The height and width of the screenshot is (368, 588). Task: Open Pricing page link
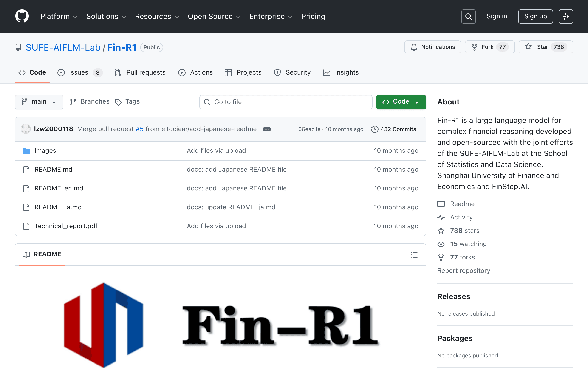click(313, 16)
